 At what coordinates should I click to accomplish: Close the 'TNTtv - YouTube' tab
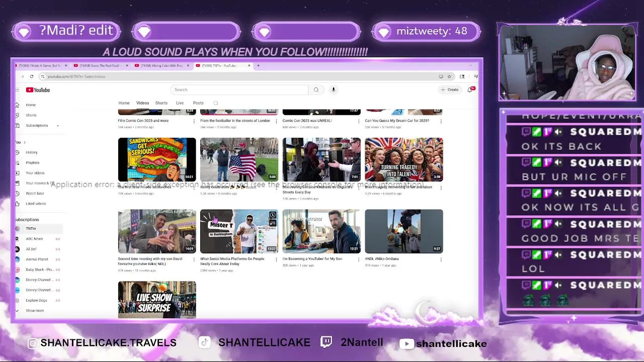[x=249, y=65]
